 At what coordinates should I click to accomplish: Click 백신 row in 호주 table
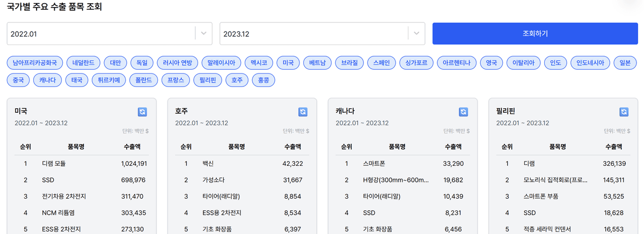coord(242,163)
